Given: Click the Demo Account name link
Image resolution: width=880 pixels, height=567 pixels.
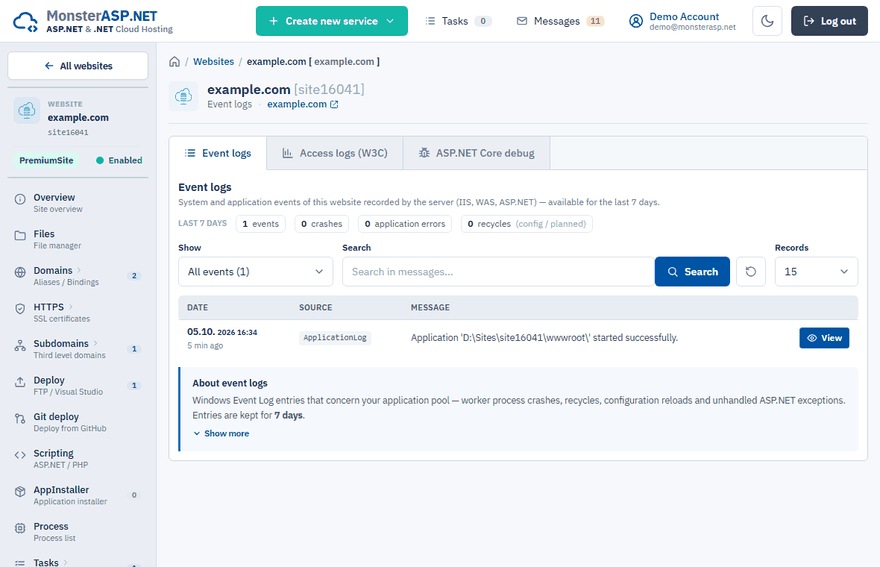Looking at the screenshot, I should pos(684,16).
